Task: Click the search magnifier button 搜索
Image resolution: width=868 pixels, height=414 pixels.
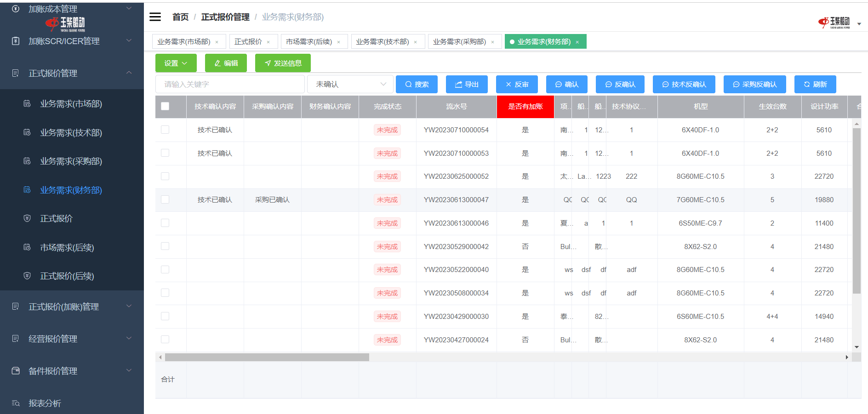Action: point(417,85)
